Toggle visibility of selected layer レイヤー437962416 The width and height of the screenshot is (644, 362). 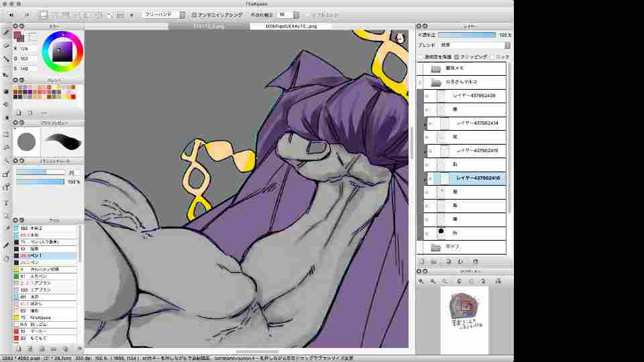[x=431, y=178]
